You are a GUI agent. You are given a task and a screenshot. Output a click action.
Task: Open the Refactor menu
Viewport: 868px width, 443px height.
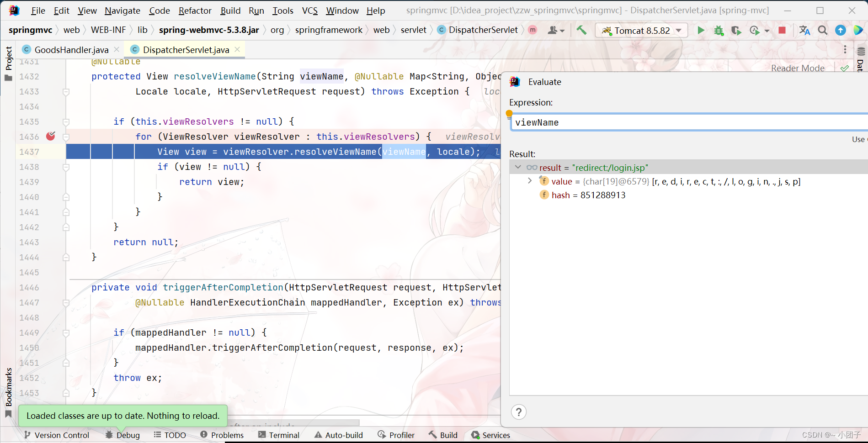(195, 11)
